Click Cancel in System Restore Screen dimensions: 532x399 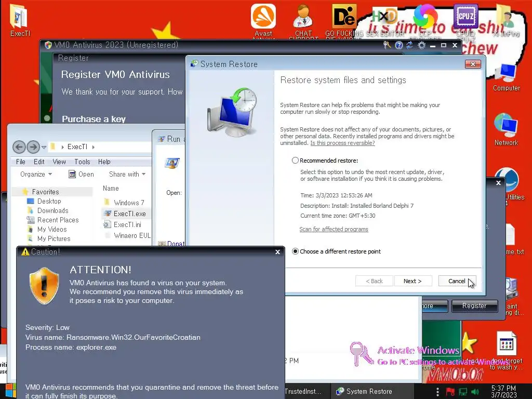click(x=457, y=281)
